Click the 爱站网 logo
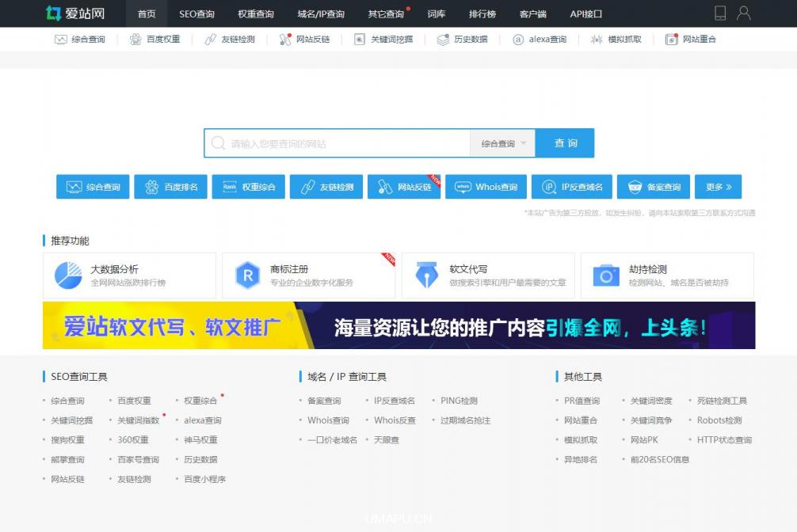The height and width of the screenshot is (532, 797). [74, 13]
